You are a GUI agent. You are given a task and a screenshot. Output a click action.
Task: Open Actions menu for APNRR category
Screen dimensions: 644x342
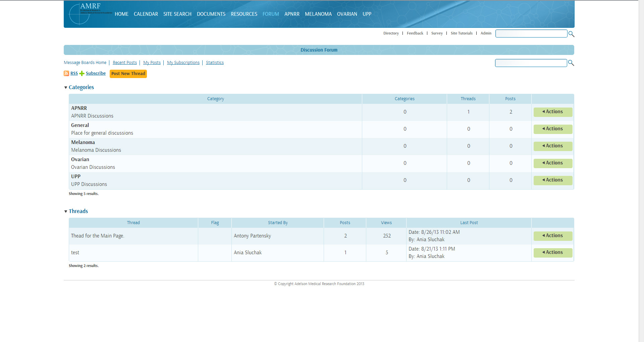tap(553, 112)
